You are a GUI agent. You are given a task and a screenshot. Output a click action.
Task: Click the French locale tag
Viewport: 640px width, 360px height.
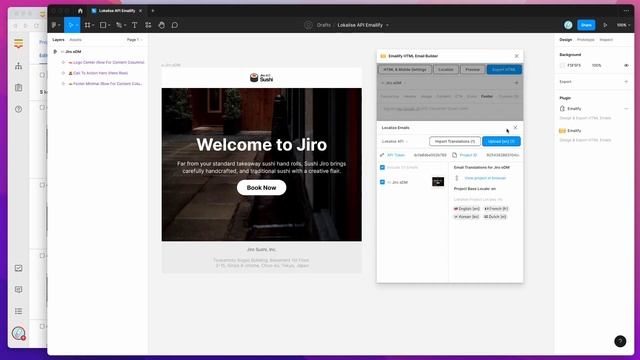tap(496, 209)
